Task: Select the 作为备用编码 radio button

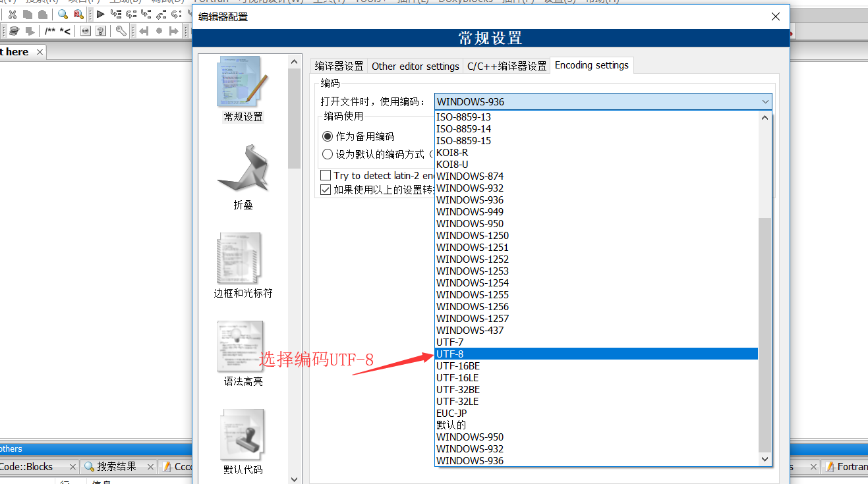Action: pos(327,136)
